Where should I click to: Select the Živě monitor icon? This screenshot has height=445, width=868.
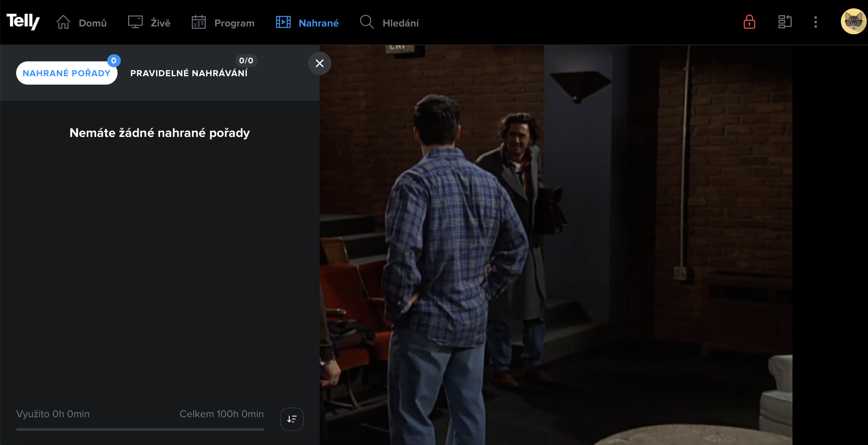point(135,22)
